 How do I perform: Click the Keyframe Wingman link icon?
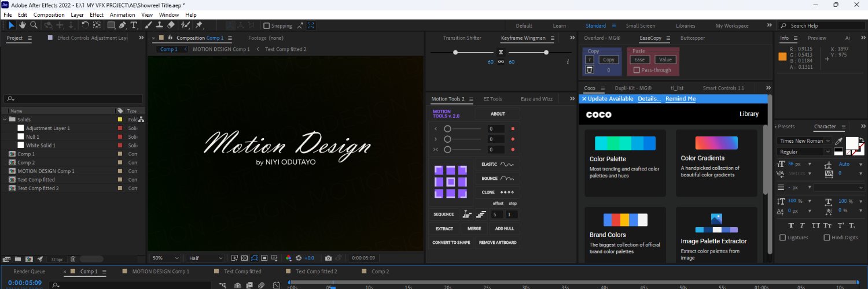[501, 62]
